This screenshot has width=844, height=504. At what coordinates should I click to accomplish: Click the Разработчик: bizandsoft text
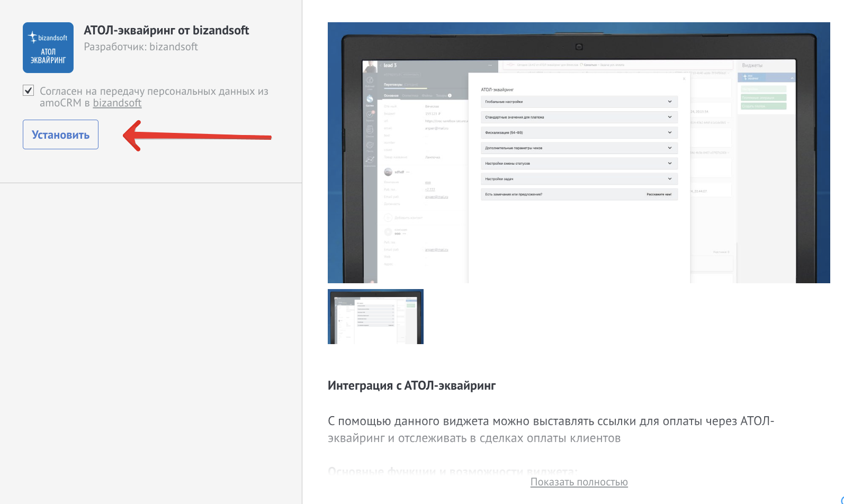[x=141, y=47]
